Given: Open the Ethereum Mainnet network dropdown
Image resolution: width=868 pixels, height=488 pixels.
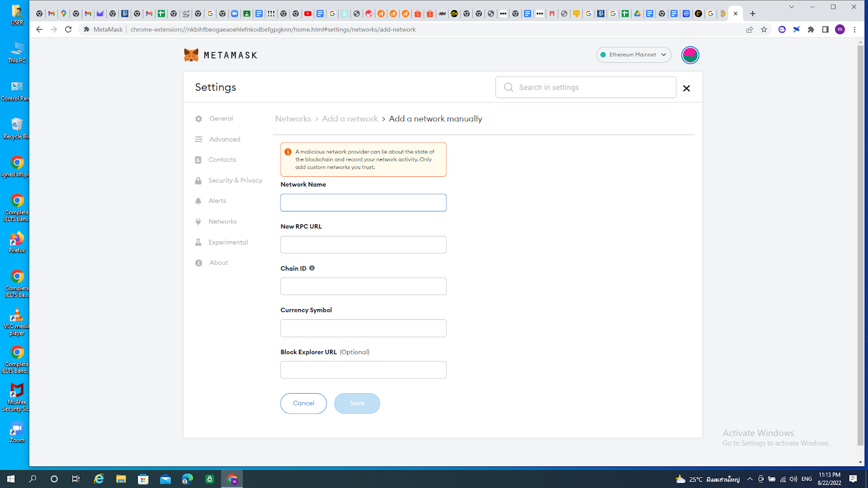Looking at the screenshot, I should click(x=634, y=55).
